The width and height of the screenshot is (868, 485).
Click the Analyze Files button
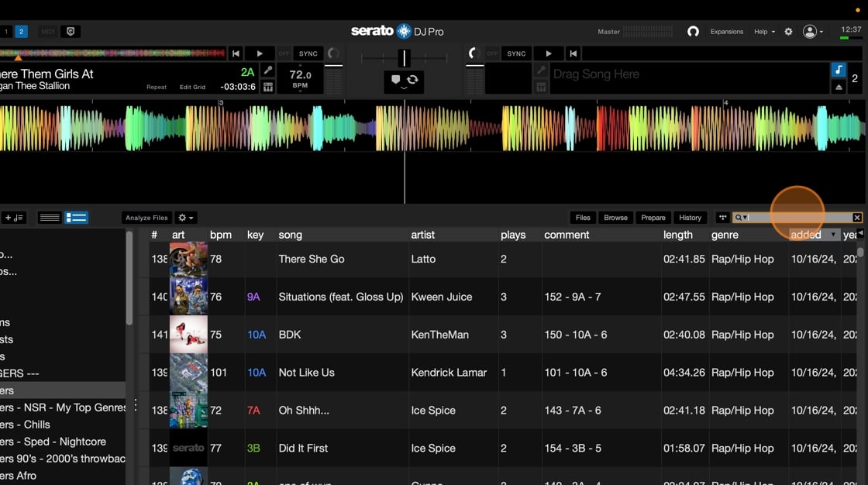click(x=146, y=218)
